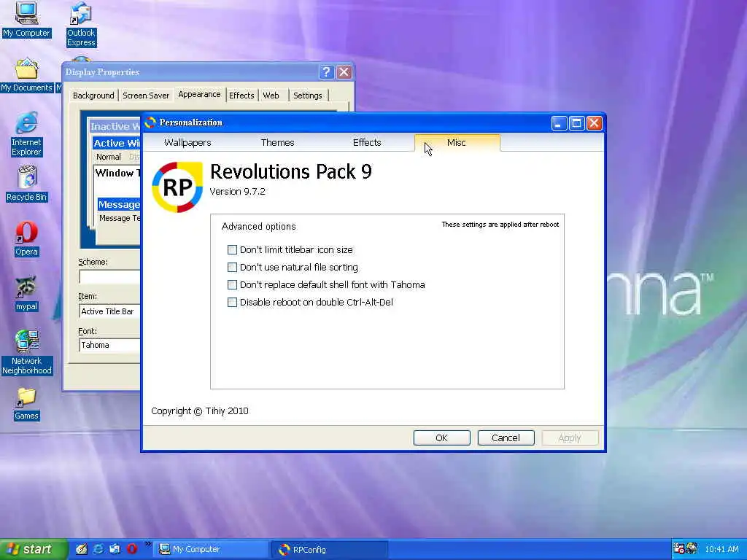
Task: Minimize the Personalization window
Action: tap(558, 123)
